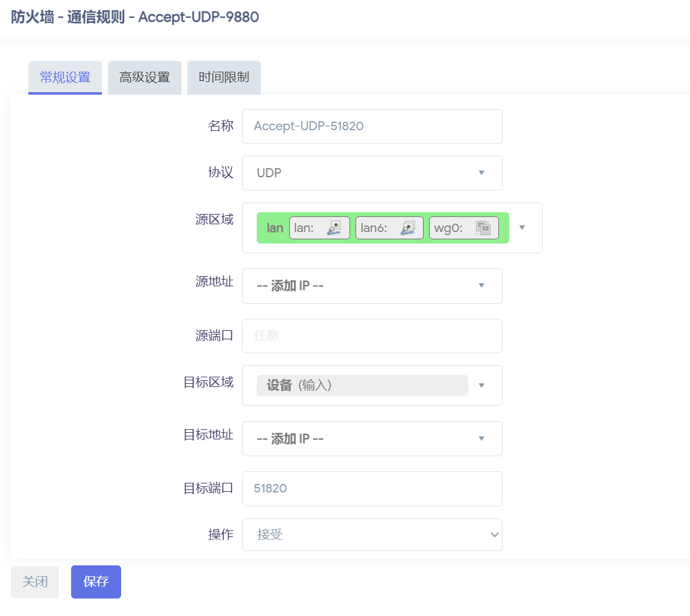Open the 目标地址 add IP dropdown

tap(372, 439)
